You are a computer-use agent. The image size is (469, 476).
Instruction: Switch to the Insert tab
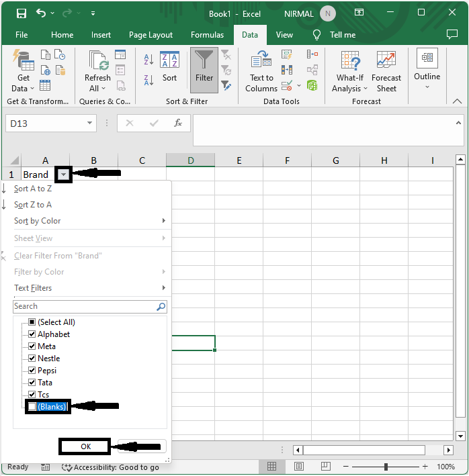(101, 35)
